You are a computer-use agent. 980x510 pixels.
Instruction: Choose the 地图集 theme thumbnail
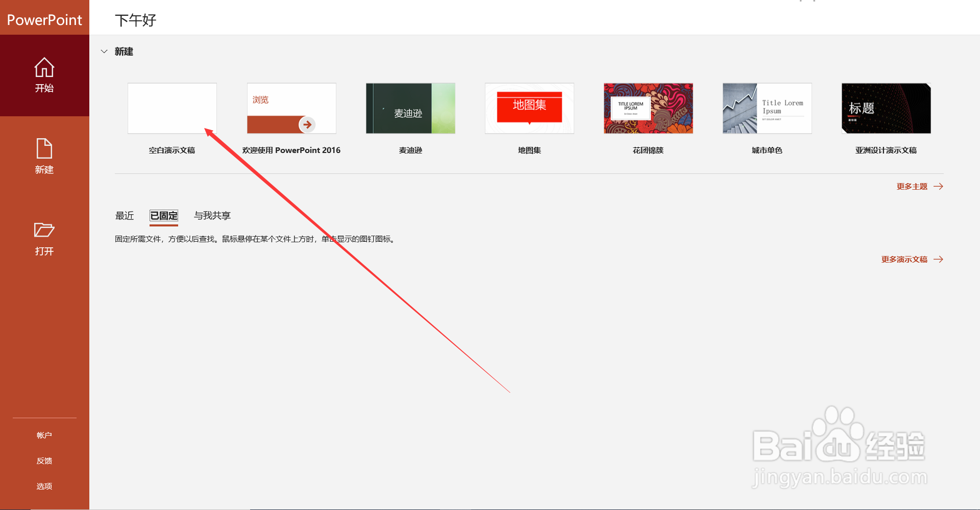[x=529, y=108]
